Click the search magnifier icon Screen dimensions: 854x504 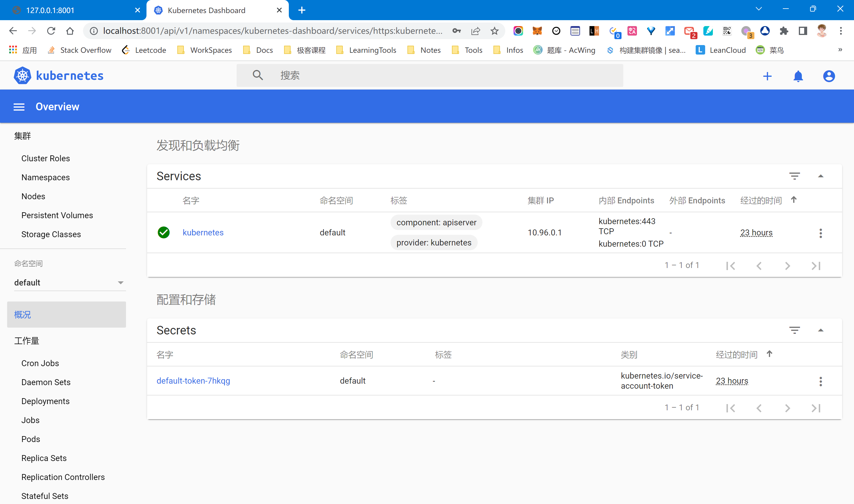(x=258, y=75)
